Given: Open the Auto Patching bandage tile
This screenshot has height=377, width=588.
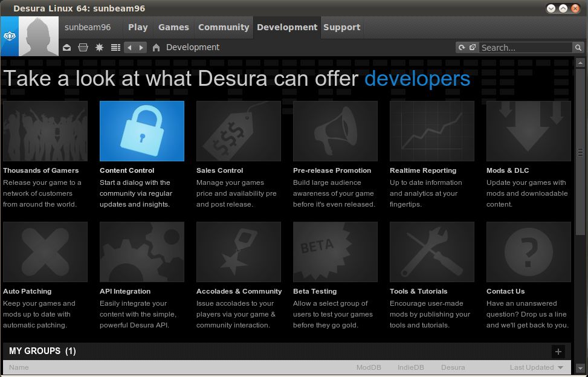Looking at the screenshot, I should (x=45, y=252).
